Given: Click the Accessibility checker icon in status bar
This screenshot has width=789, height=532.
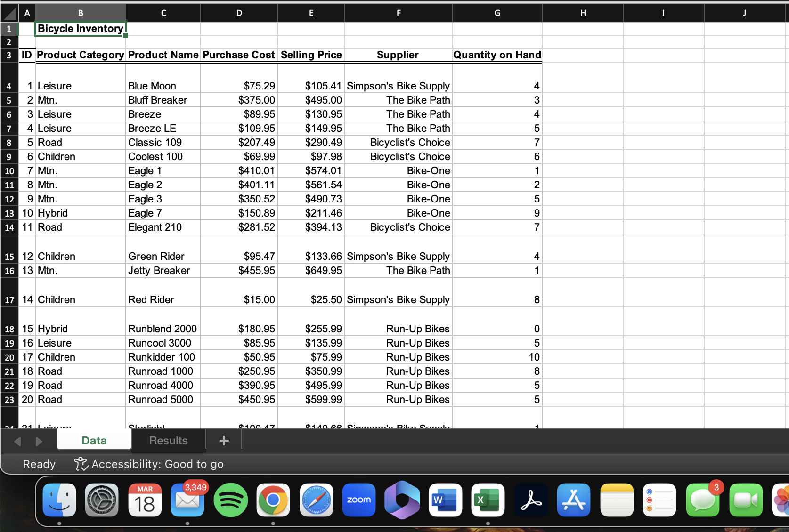Looking at the screenshot, I should (x=81, y=464).
